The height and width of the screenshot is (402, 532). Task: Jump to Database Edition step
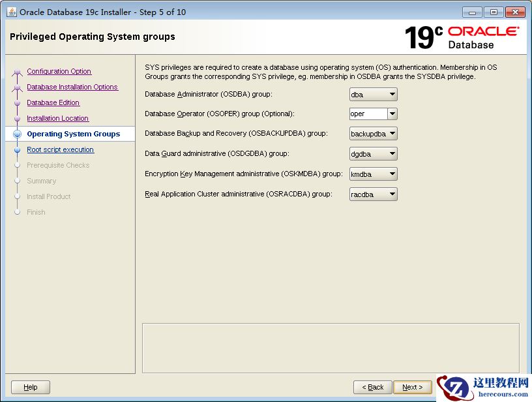(x=53, y=102)
